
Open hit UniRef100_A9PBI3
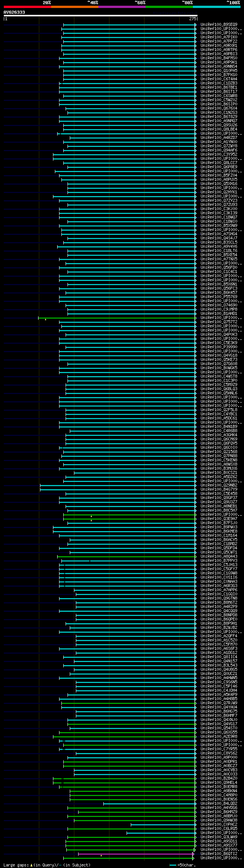219,54
